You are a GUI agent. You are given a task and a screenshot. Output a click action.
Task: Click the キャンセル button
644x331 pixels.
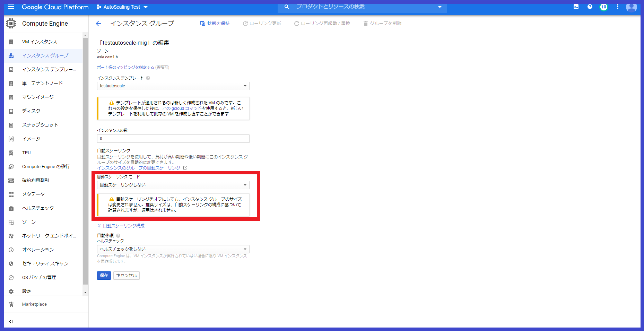point(127,276)
